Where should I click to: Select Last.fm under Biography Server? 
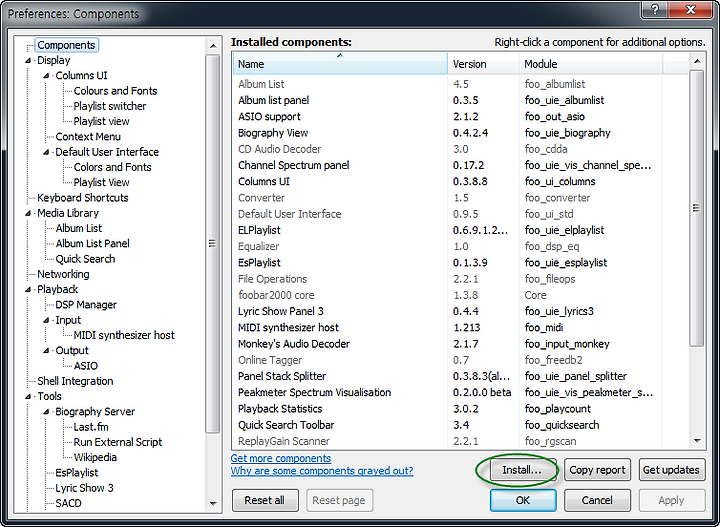[91, 427]
